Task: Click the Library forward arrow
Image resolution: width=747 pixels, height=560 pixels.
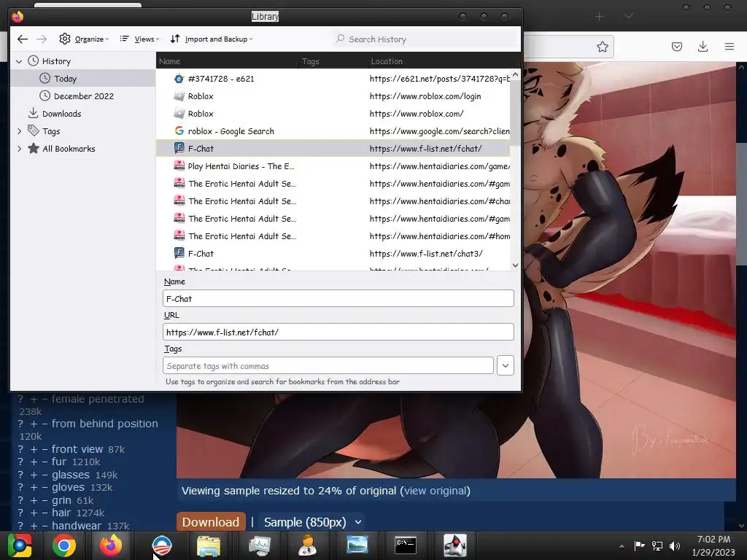Action: 42,39
